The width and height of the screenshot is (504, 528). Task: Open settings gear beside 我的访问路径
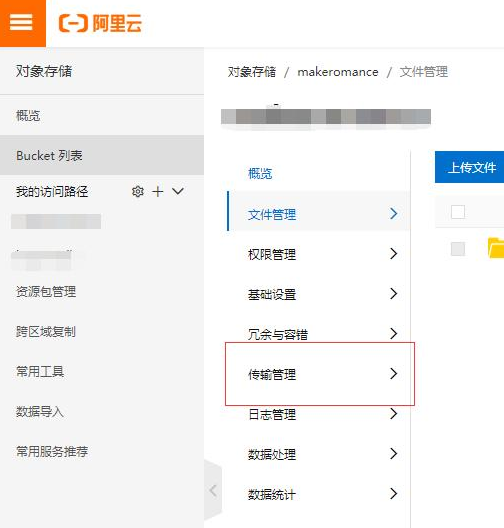point(137,192)
